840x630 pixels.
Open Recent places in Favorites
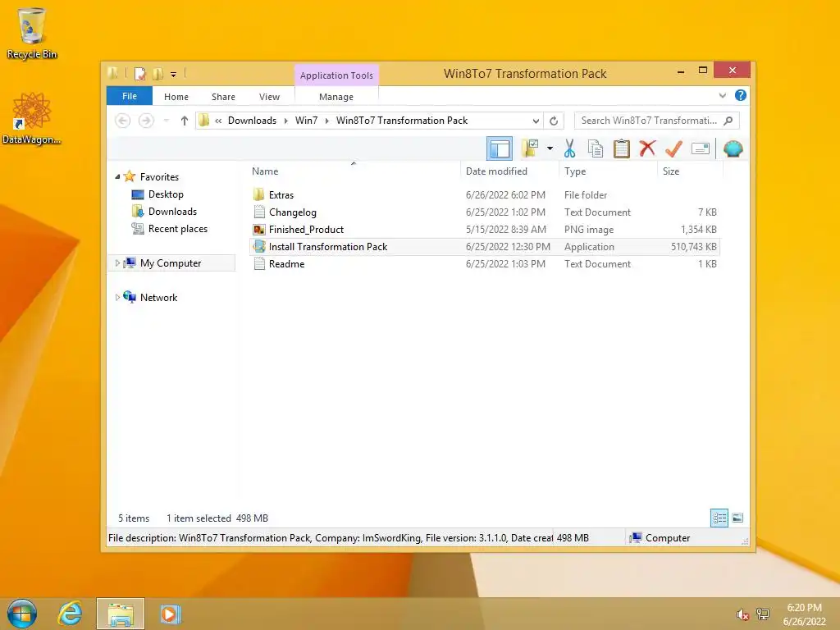tap(178, 229)
